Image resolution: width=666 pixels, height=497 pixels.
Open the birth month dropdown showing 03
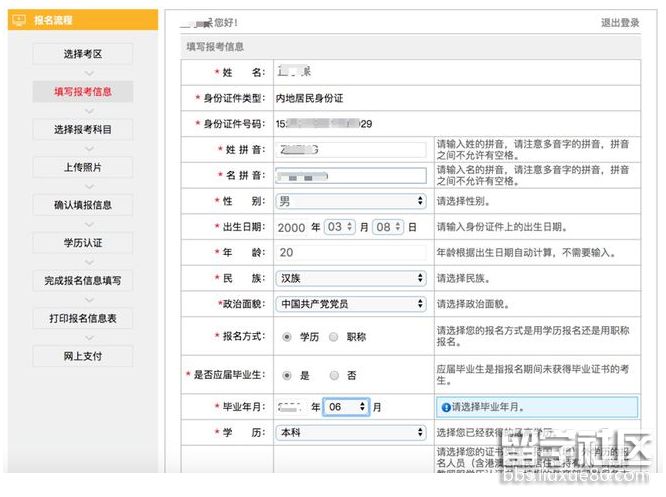click(339, 227)
